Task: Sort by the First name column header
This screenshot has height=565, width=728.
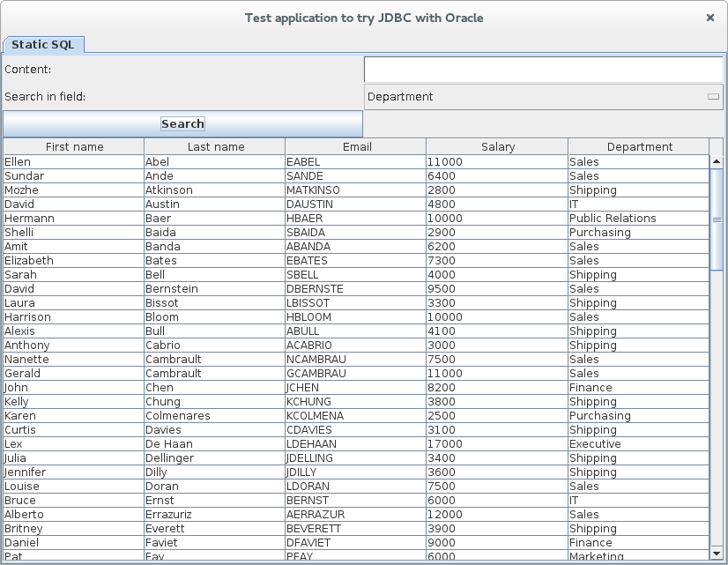Action: [74, 147]
